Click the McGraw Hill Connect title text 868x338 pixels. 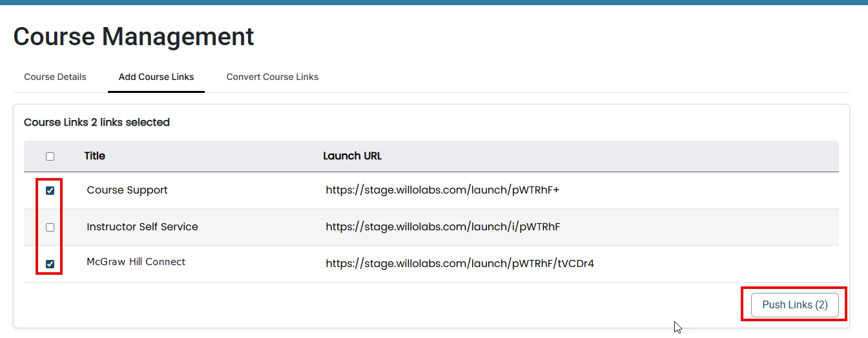pyautogui.click(x=136, y=262)
